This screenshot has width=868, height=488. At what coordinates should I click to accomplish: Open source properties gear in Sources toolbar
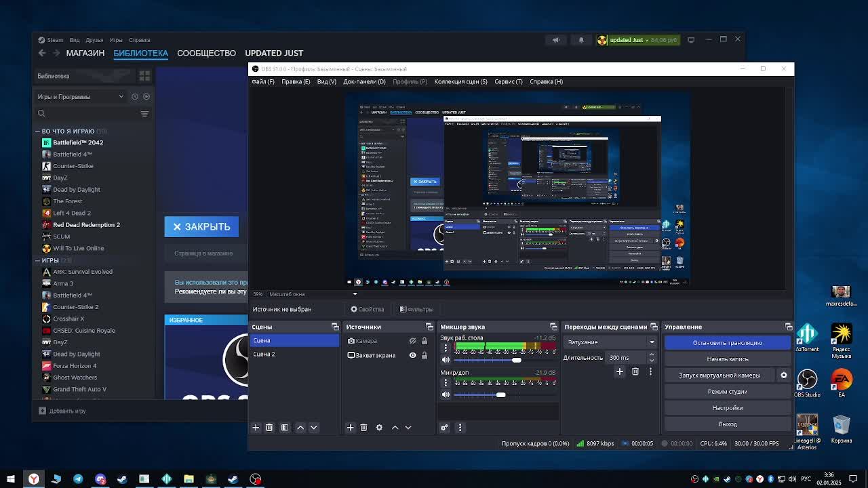tap(379, 428)
